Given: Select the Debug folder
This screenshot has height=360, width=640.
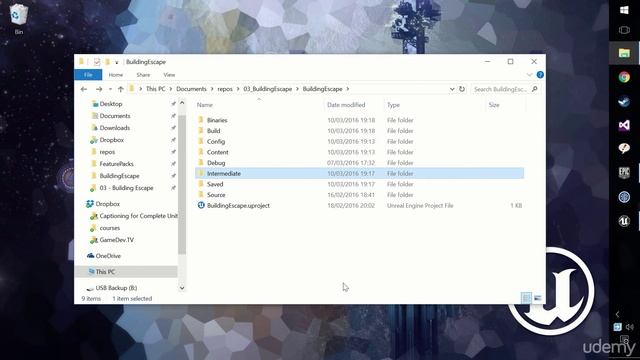Looking at the screenshot, I should point(216,163).
